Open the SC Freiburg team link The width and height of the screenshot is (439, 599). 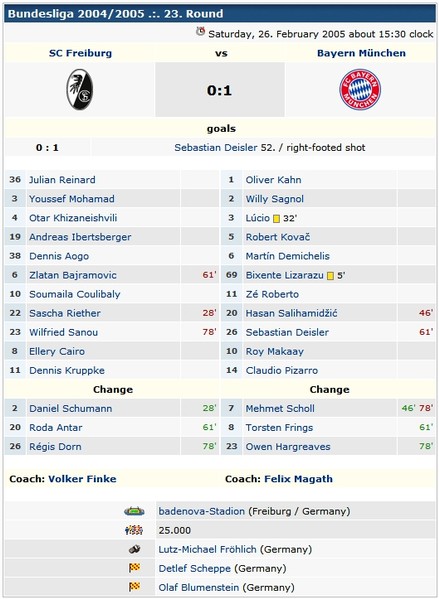pyautogui.click(x=80, y=53)
